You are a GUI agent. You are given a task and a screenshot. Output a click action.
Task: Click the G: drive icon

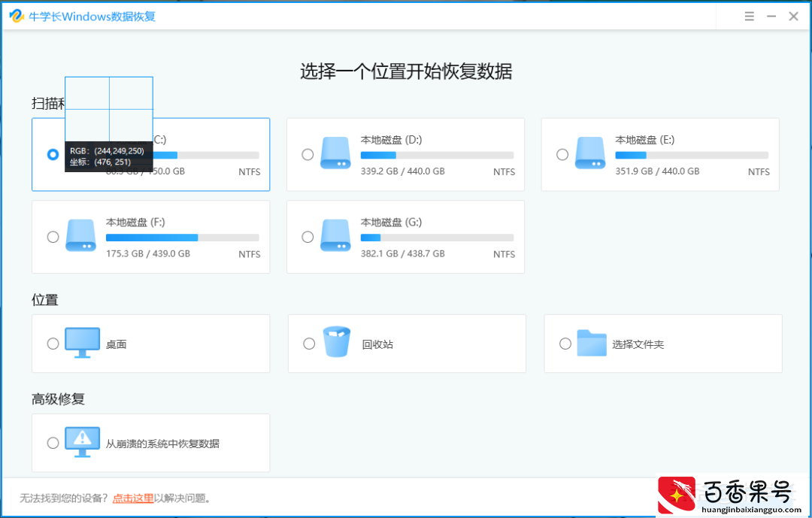click(x=335, y=235)
